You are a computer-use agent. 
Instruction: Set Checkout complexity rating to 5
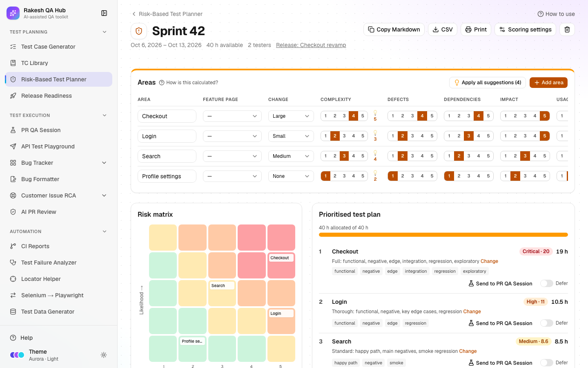pyautogui.click(x=363, y=116)
